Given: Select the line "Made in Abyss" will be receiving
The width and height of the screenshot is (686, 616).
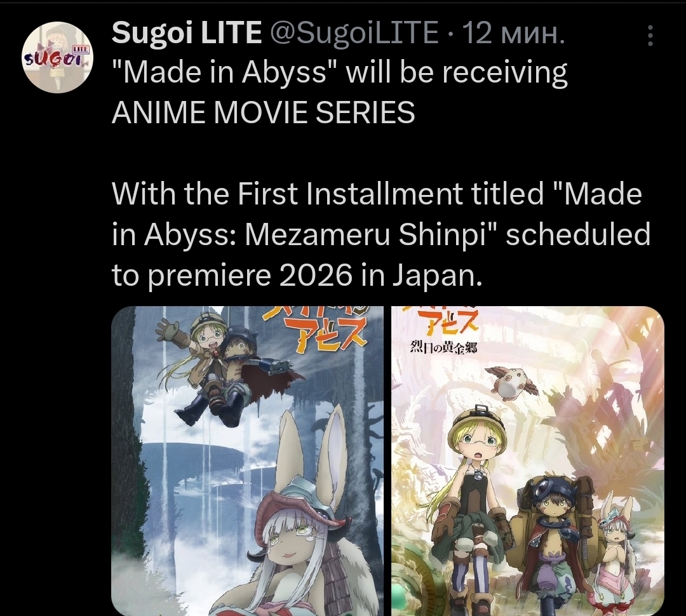Looking at the screenshot, I should tap(339, 72).
